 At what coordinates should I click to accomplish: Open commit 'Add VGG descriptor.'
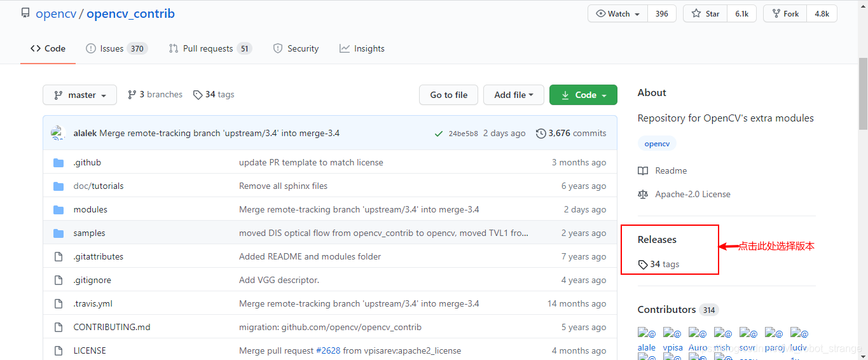point(279,280)
